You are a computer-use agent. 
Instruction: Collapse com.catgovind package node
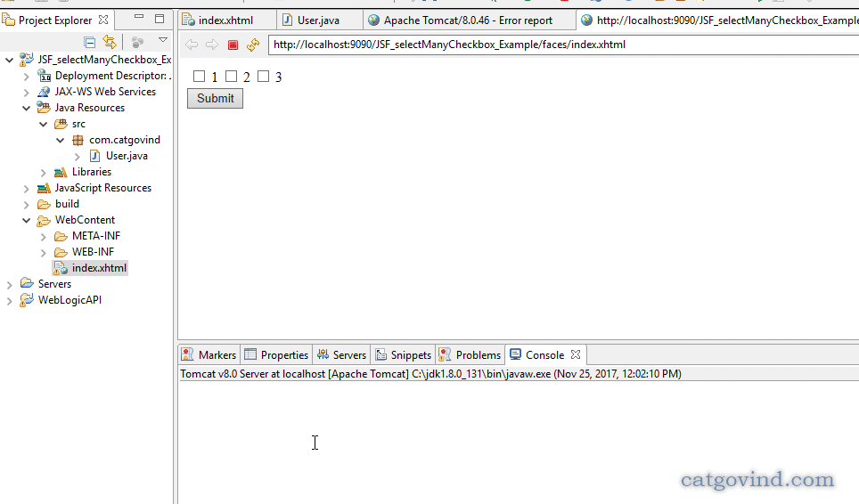pyautogui.click(x=61, y=140)
